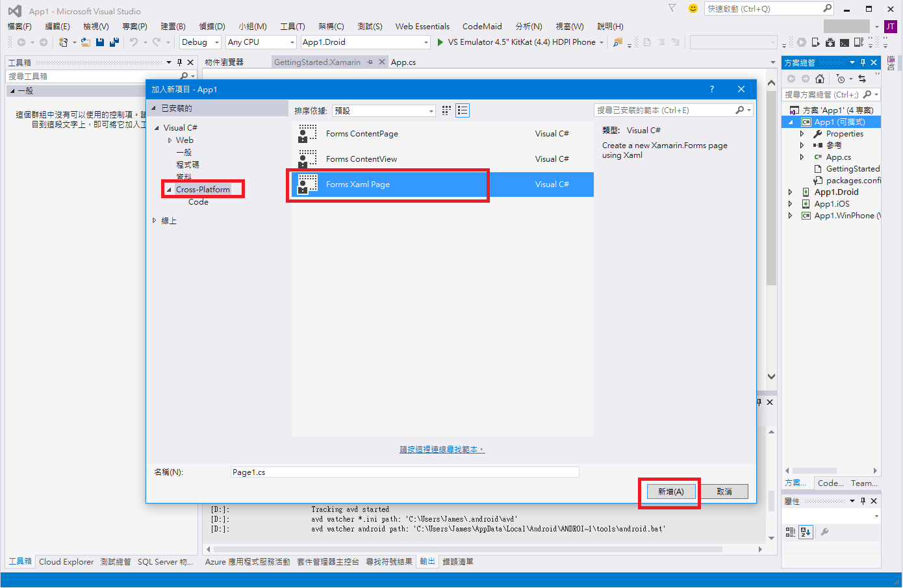Open the Debug configuration dropdown
The width and height of the screenshot is (903, 588).
coord(200,42)
